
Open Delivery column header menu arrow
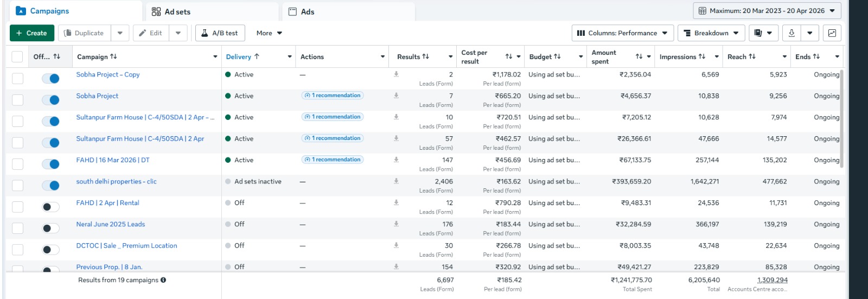289,56
